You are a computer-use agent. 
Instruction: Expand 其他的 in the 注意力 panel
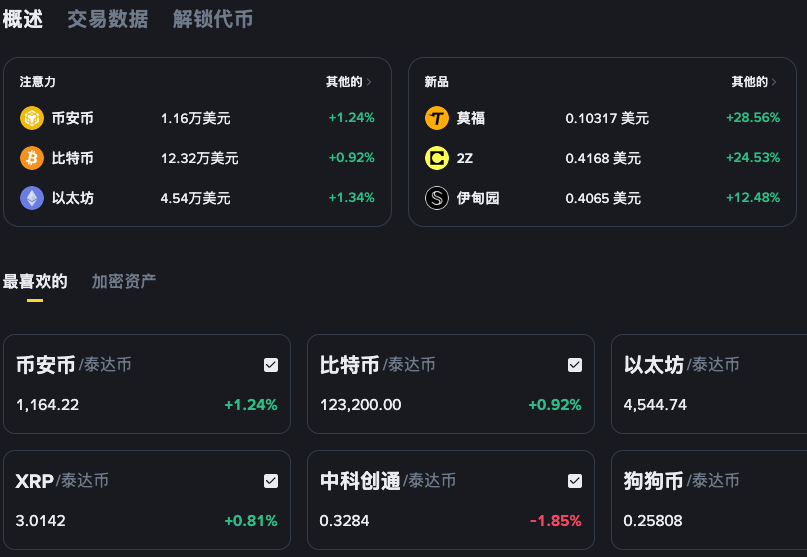[x=348, y=82]
